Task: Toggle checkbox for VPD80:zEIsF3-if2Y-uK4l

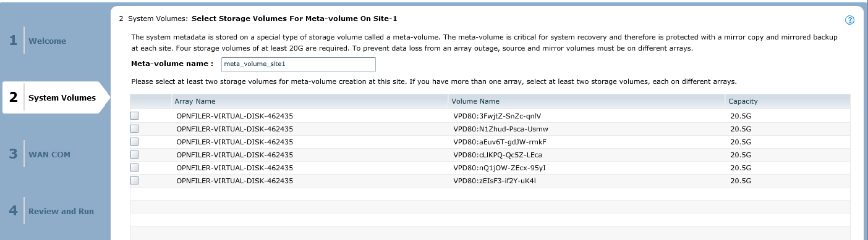Action: click(x=134, y=181)
